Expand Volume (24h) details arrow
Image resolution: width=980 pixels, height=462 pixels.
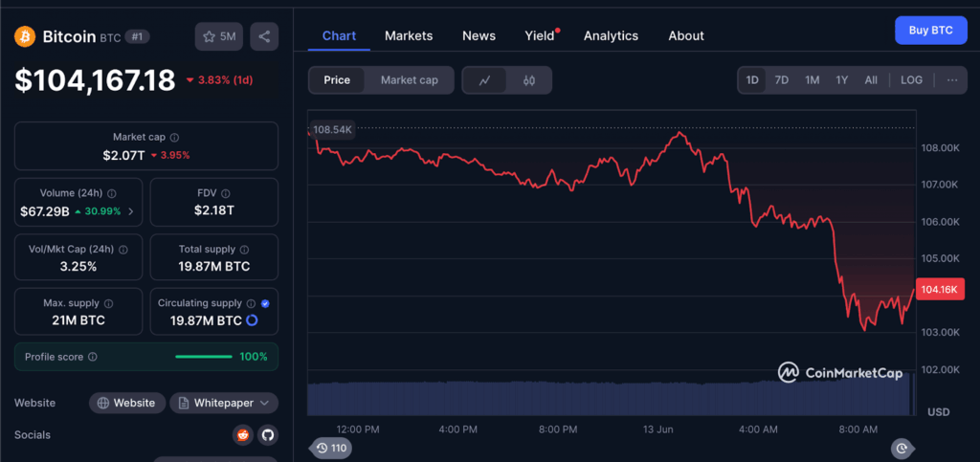tap(130, 211)
